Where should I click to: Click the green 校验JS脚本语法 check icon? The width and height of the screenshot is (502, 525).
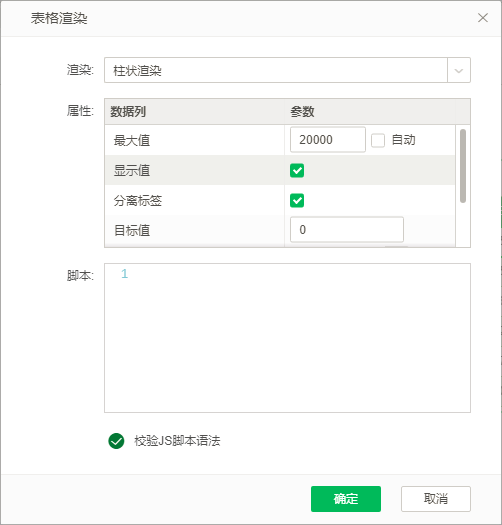pyautogui.click(x=116, y=441)
